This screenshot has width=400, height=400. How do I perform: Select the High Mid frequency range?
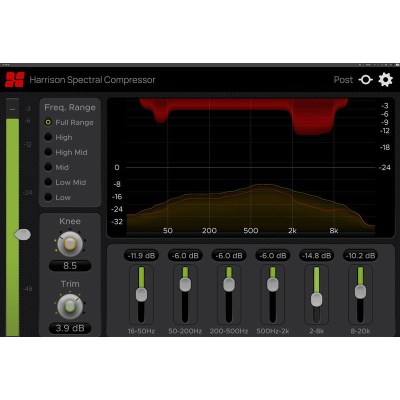pyautogui.click(x=66, y=152)
